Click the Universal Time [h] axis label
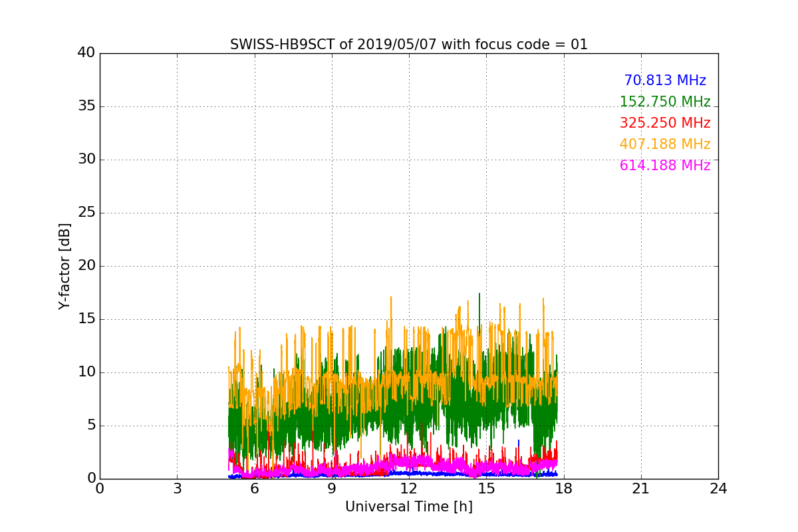Viewport: 798px width, 532px height. (x=408, y=507)
